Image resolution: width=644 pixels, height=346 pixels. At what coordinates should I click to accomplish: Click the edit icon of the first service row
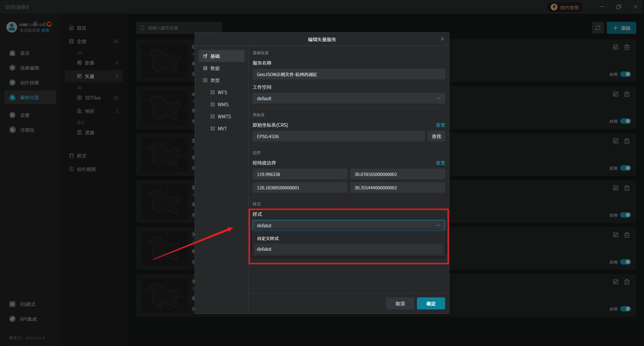tap(615, 47)
